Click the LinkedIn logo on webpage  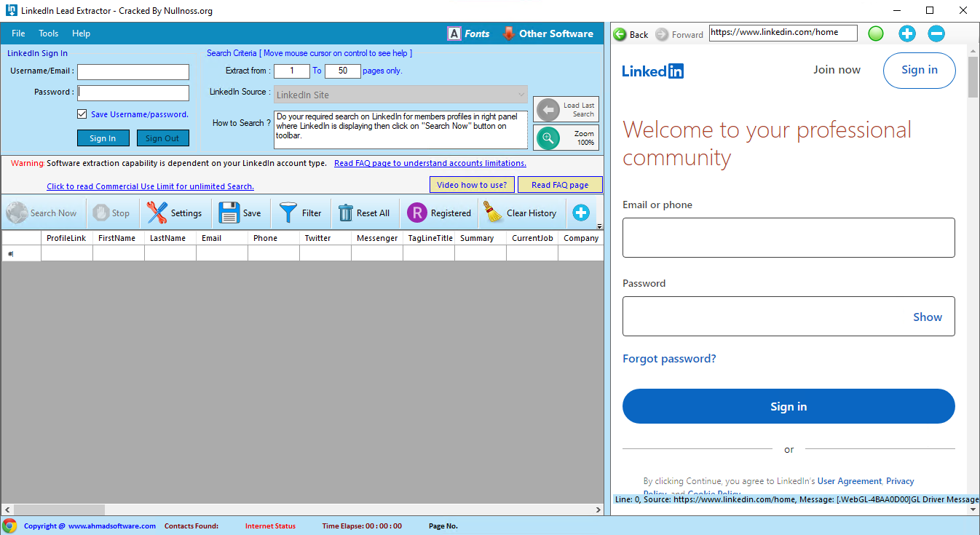652,71
